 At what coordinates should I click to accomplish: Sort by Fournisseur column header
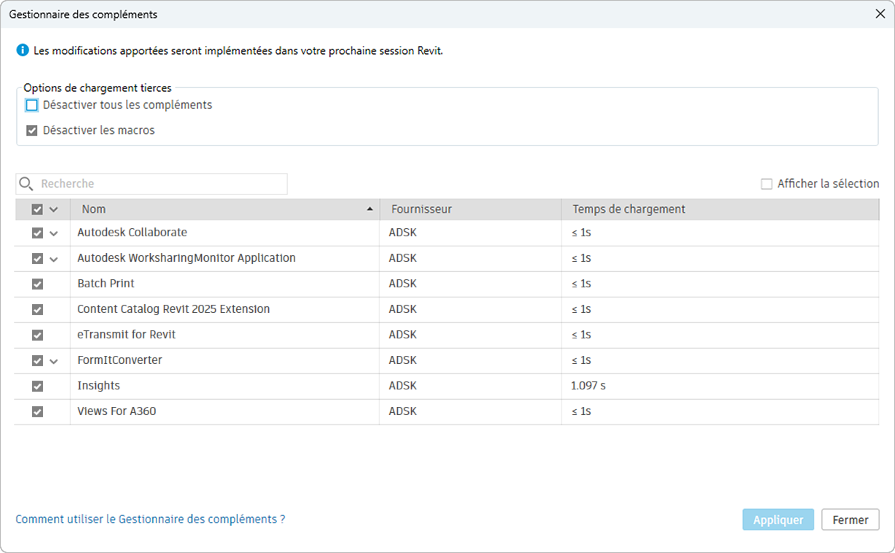click(420, 210)
